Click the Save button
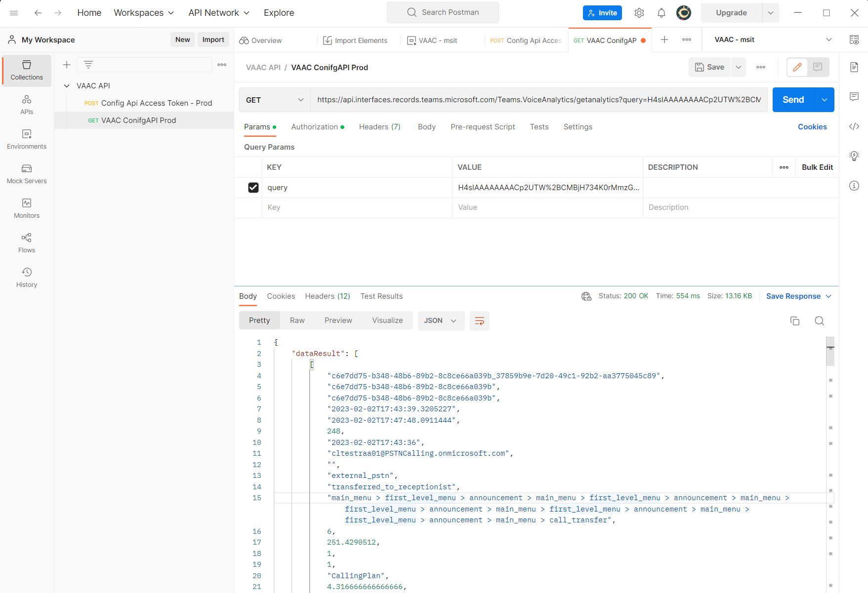 coord(710,67)
